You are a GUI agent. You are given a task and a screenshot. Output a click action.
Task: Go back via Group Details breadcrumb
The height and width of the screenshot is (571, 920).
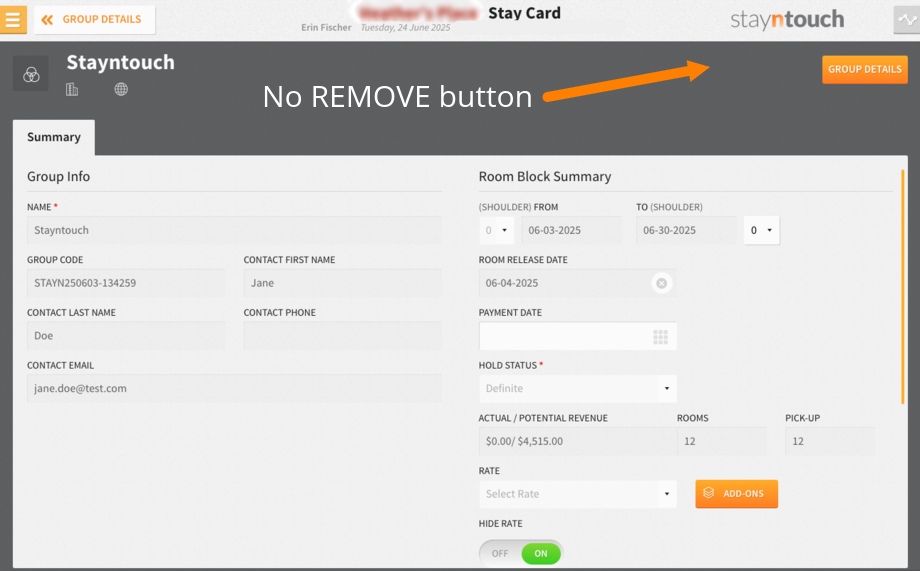pos(94,19)
